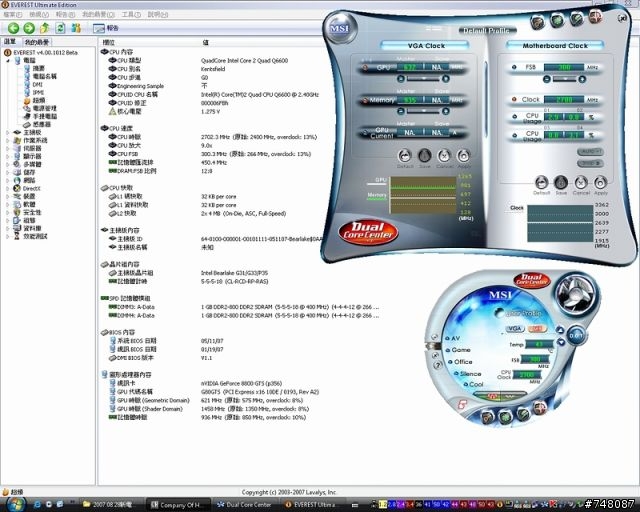
Task: Expand the 多媒體 multimedia tree node
Action: 8,164
